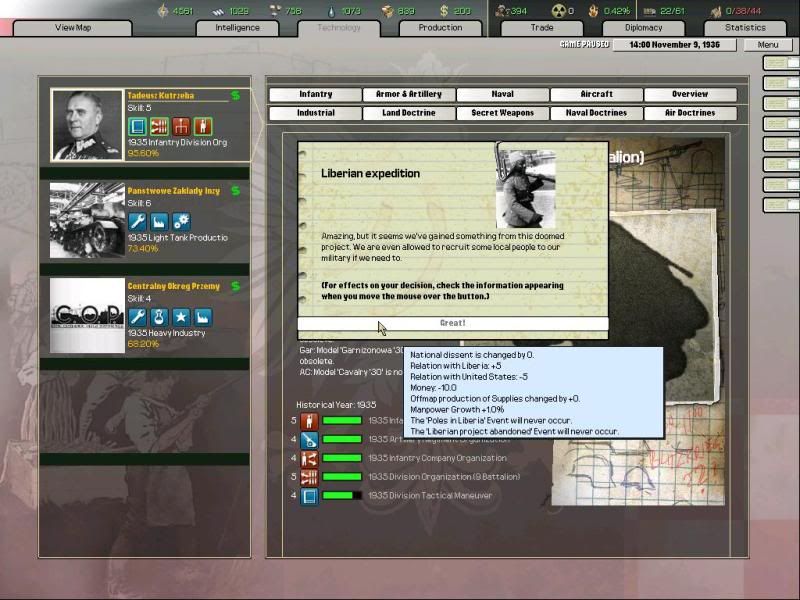This screenshot has height=600, width=800.
Task: Click Tadeusz Kutrzeba's portrait
Action: tap(87, 125)
